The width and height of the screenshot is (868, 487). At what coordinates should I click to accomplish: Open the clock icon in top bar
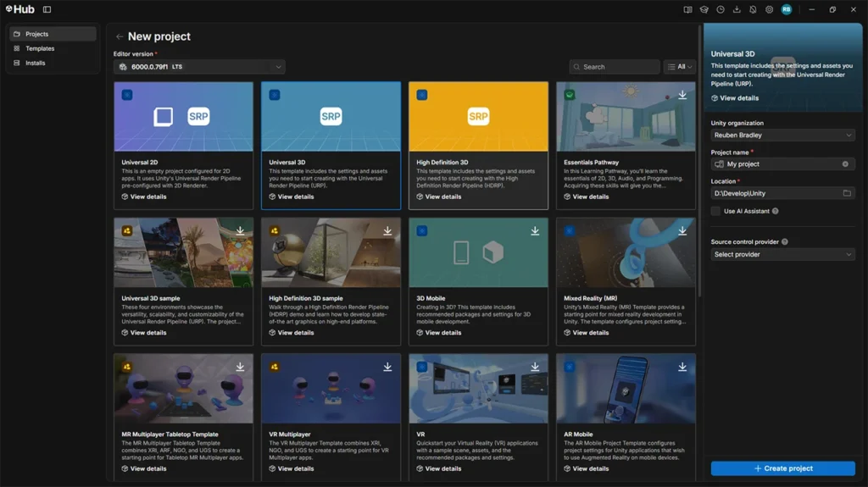(x=721, y=9)
